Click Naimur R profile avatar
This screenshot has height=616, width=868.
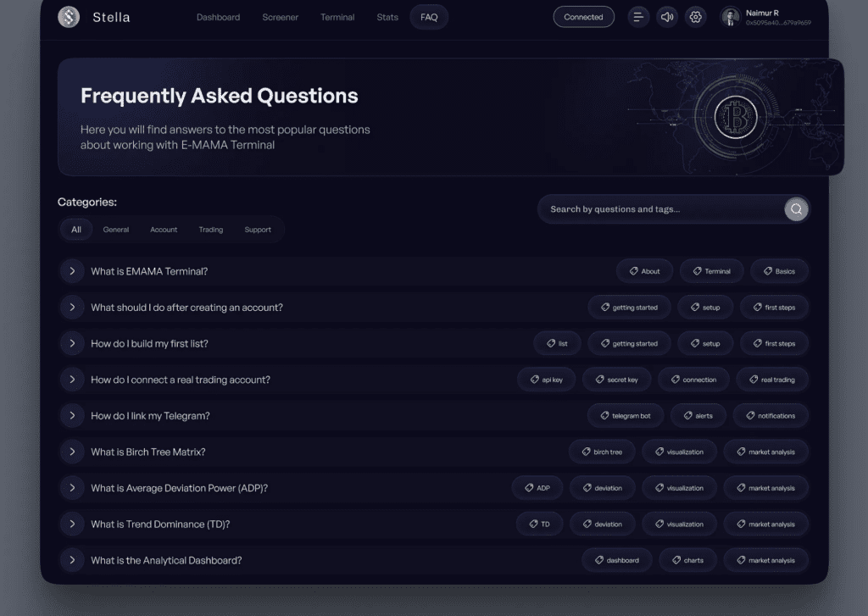pos(731,17)
